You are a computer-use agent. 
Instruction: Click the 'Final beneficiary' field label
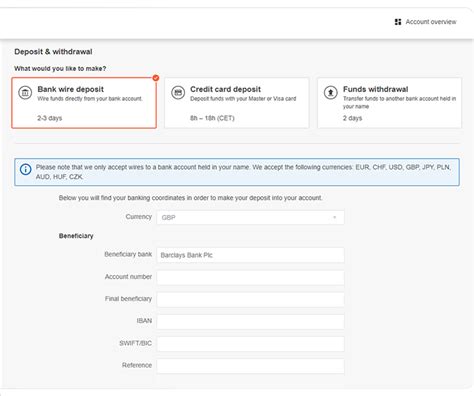tap(128, 299)
